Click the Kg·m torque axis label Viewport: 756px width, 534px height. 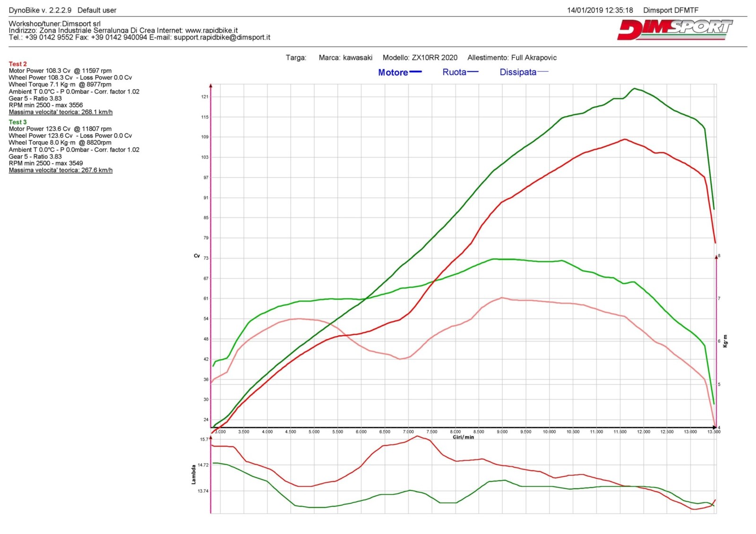(x=726, y=341)
